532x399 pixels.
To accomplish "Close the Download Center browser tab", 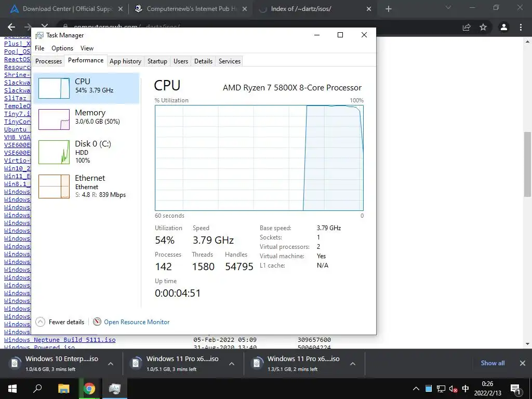I will (120, 9).
